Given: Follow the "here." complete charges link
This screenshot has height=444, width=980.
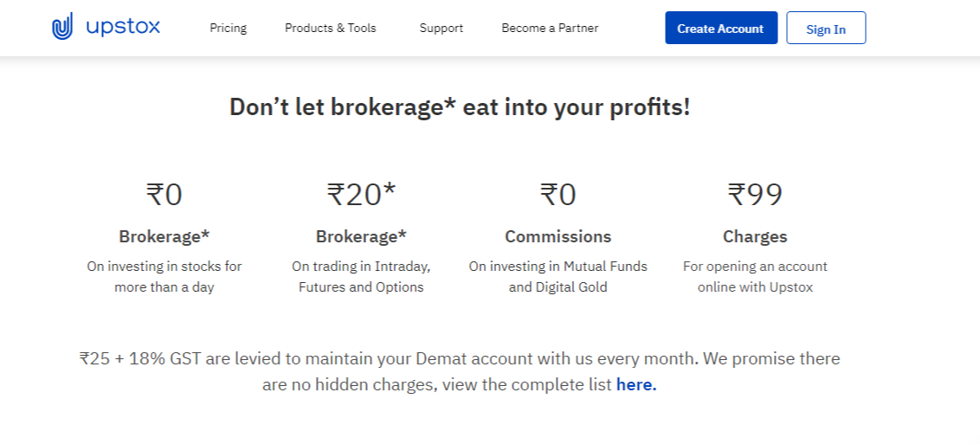Looking at the screenshot, I should coord(636,384).
